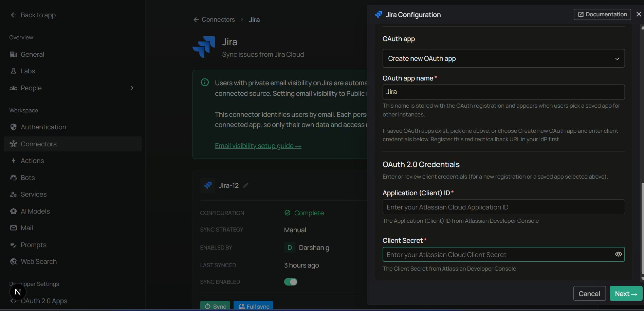Click Connectors icon in sidebar

13,144
